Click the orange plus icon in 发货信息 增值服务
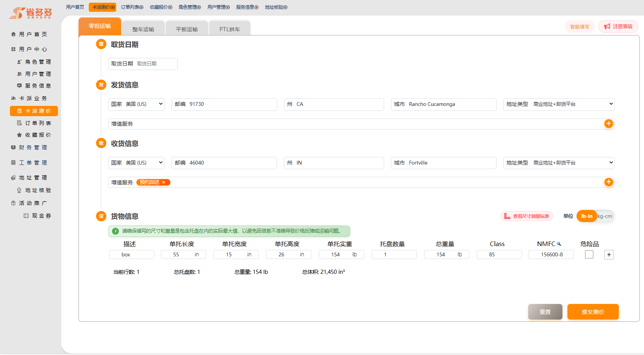Screen dimensions: 644x355 coord(609,124)
